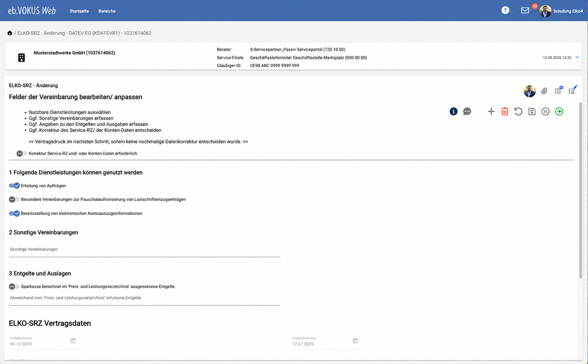
Task: Proceed with the green arrow icon
Action: [559, 111]
